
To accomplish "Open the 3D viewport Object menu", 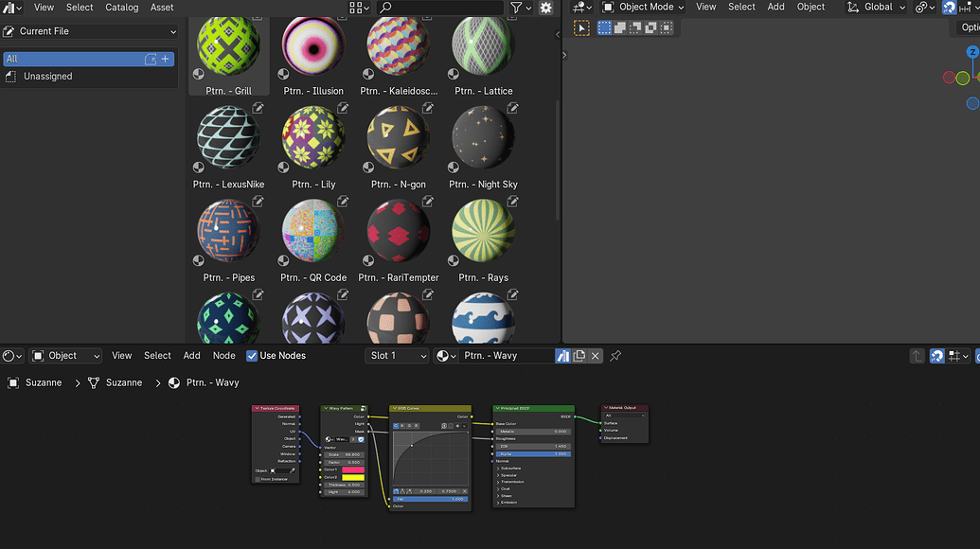I will pos(811,8).
